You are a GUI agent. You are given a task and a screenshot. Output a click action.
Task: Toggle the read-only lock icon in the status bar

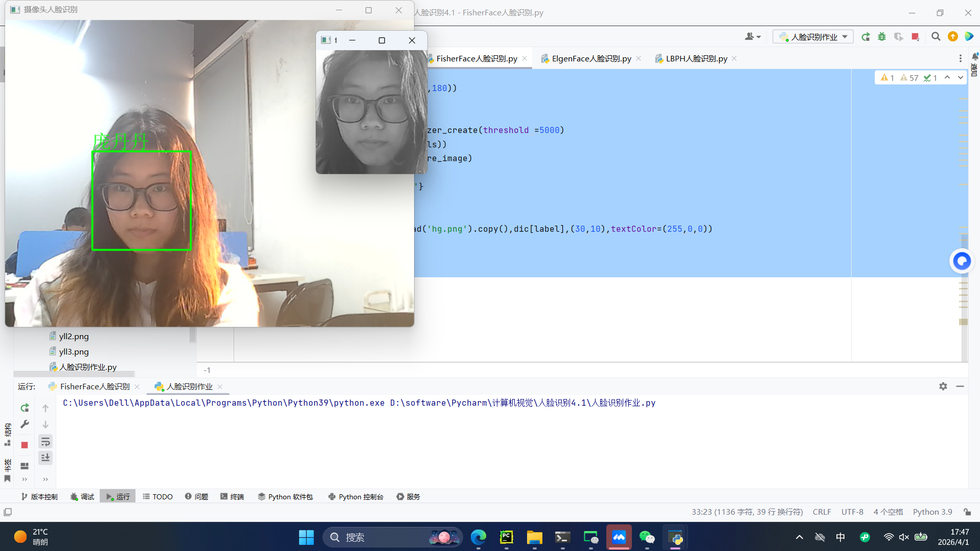point(967,512)
